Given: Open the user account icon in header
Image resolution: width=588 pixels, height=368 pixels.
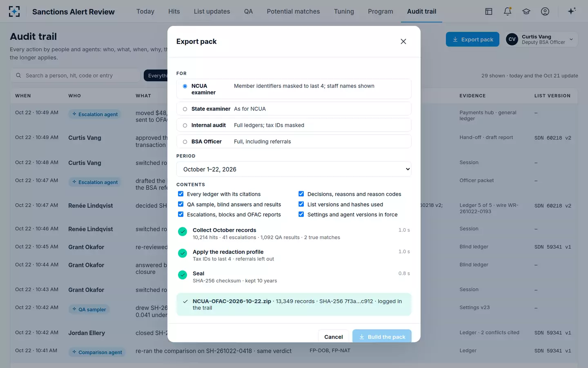Looking at the screenshot, I should pos(545,11).
